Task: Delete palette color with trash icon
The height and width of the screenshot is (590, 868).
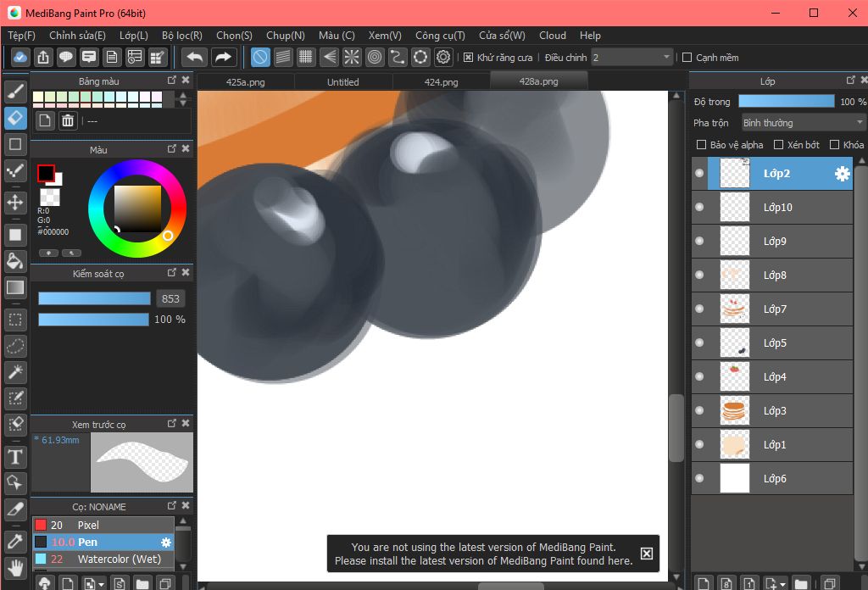Action: point(68,120)
